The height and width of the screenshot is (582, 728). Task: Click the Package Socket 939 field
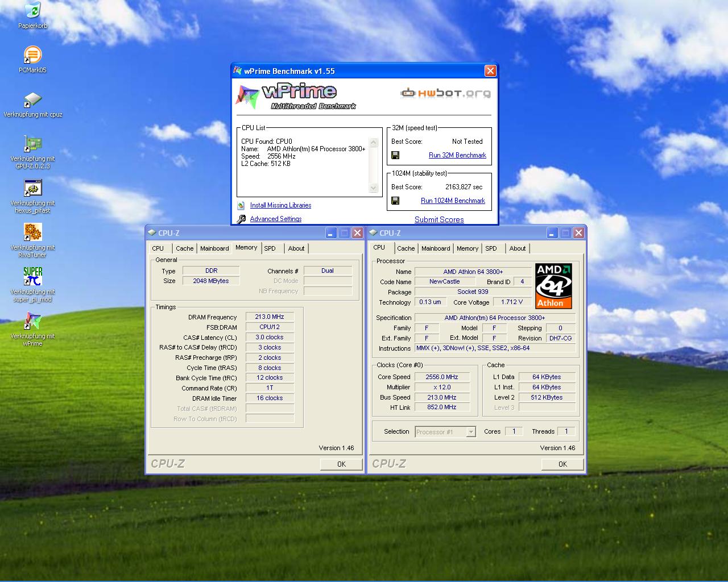click(x=473, y=292)
